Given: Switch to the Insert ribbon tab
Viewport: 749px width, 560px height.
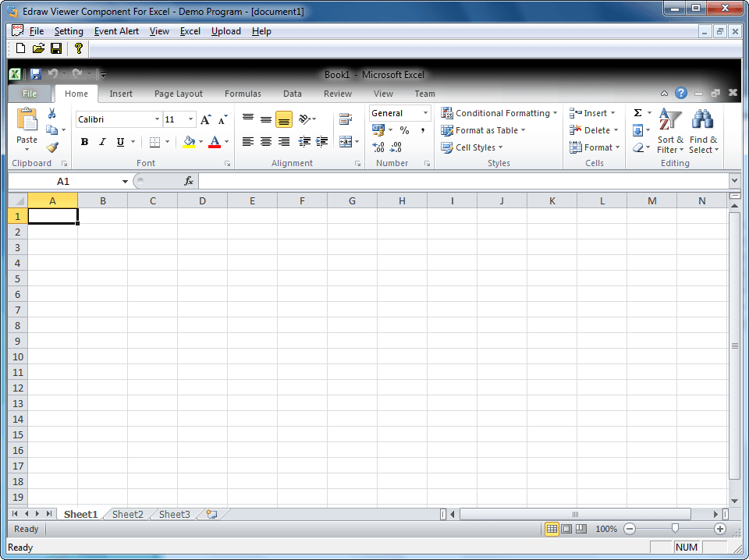Looking at the screenshot, I should click(121, 94).
